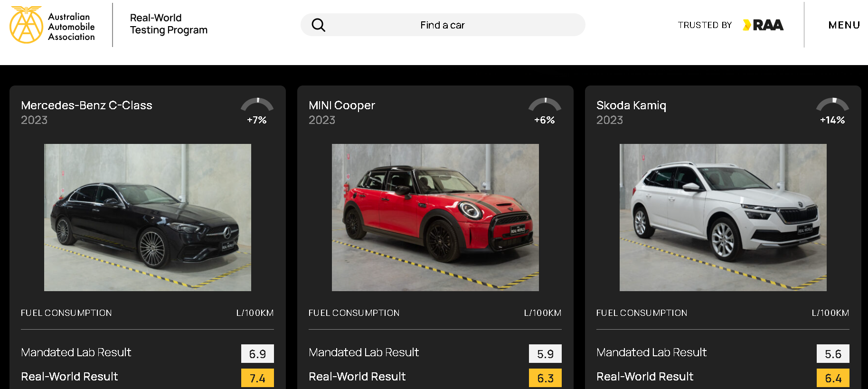Open the Skoda Kamiq title link
This screenshot has height=389, width=868.
pyautogui.click(x=631, y=105)
